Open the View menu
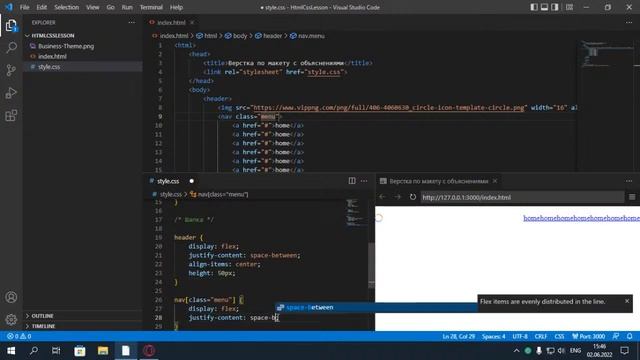Viewport: 640px width, 360px height. (93, 7)
